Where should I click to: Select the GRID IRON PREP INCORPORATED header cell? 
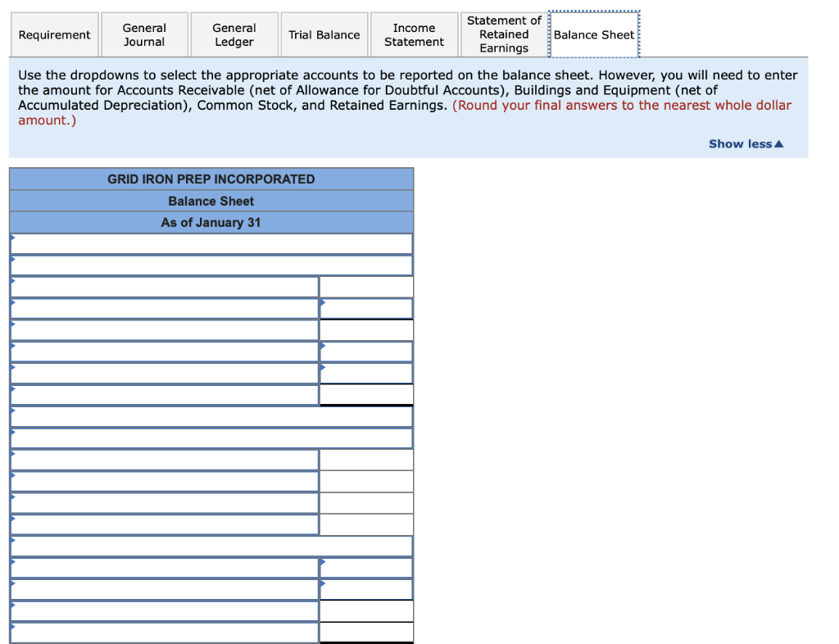(x=211, y=179)
